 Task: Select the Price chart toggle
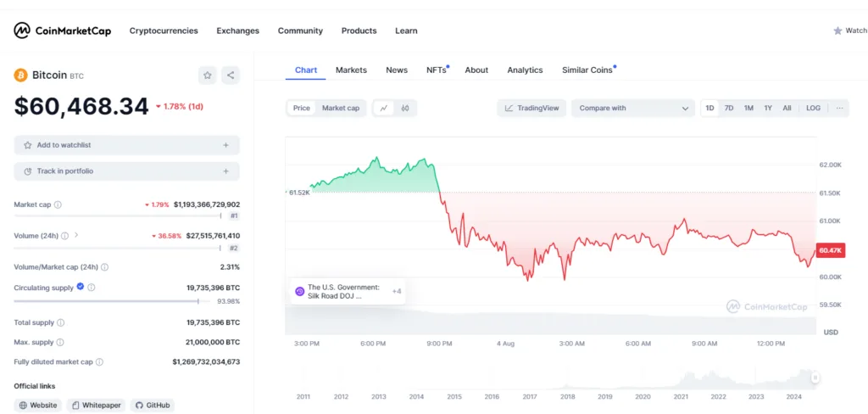[302, 108]
